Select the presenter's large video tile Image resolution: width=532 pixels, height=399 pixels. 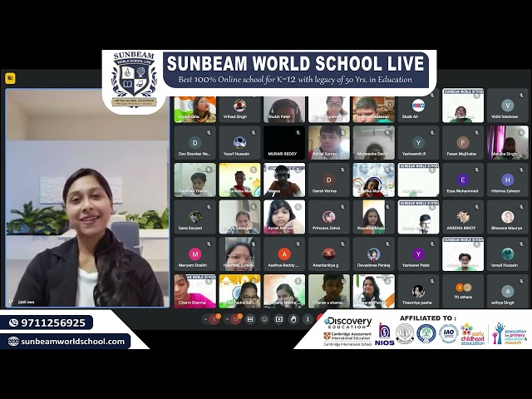pyautogui.click(x=87, y=198)
